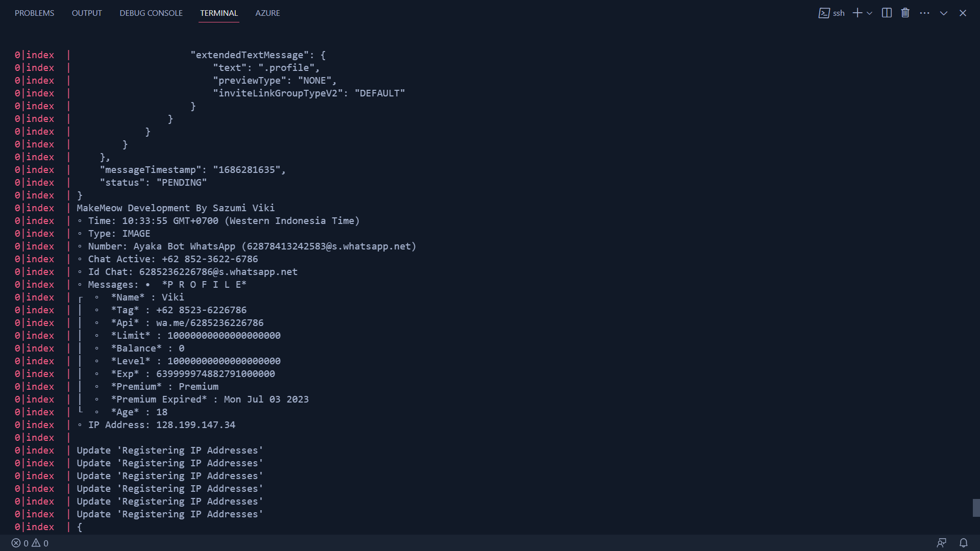Viewport: 980px width, 551px height.
Task: Click the inviteLinkGroupTypeV2 DEFAULT line
Action: [x=309, y=93]
